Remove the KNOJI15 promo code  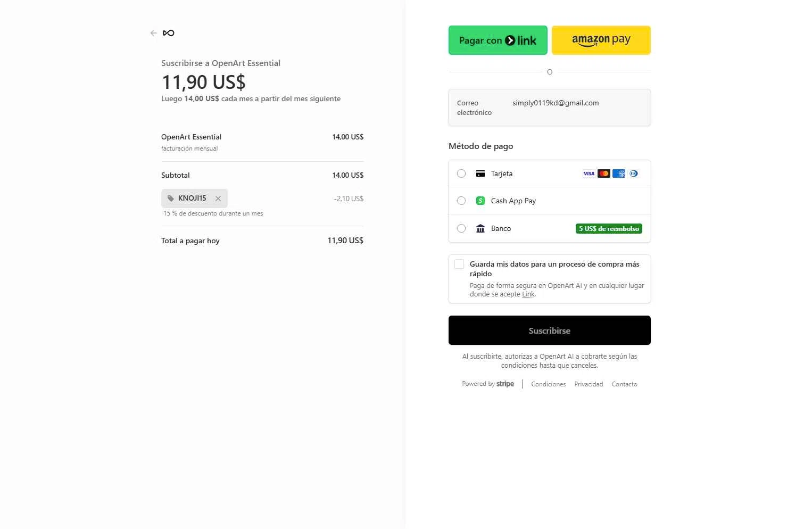pos(218,199)
